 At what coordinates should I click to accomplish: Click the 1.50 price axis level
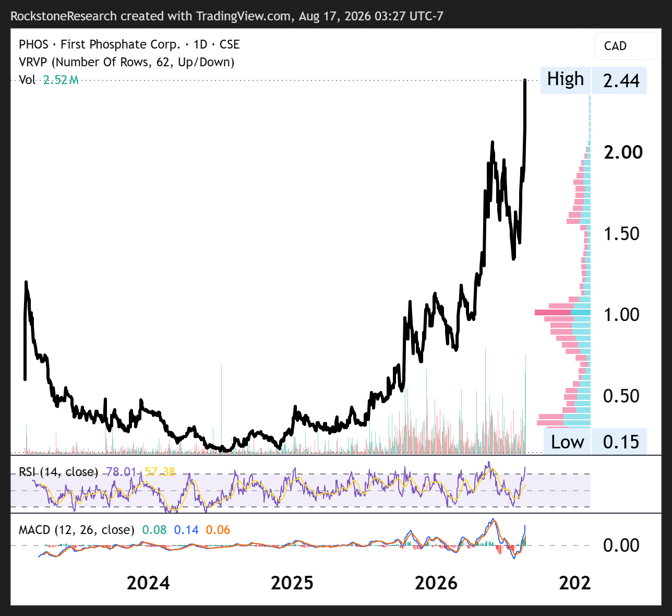tap(621, 234)
